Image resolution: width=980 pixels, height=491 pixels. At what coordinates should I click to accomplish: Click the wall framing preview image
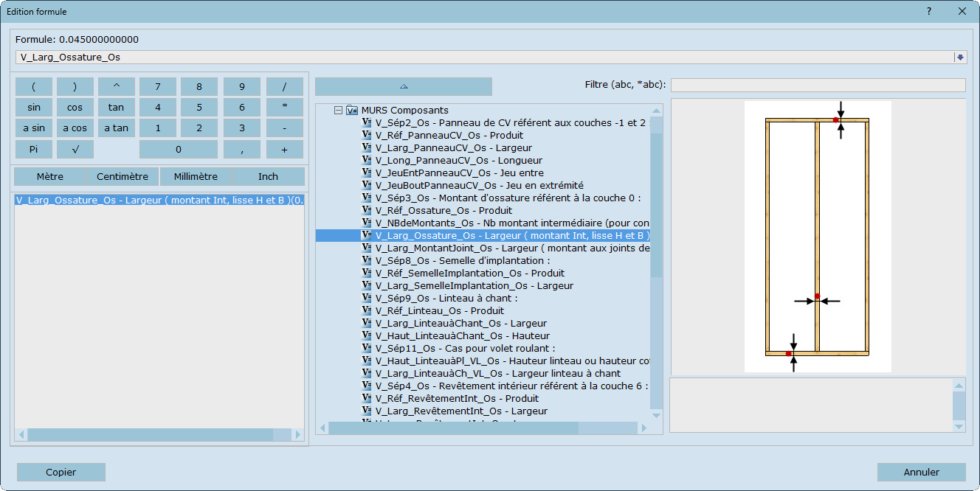coord(818,237)
